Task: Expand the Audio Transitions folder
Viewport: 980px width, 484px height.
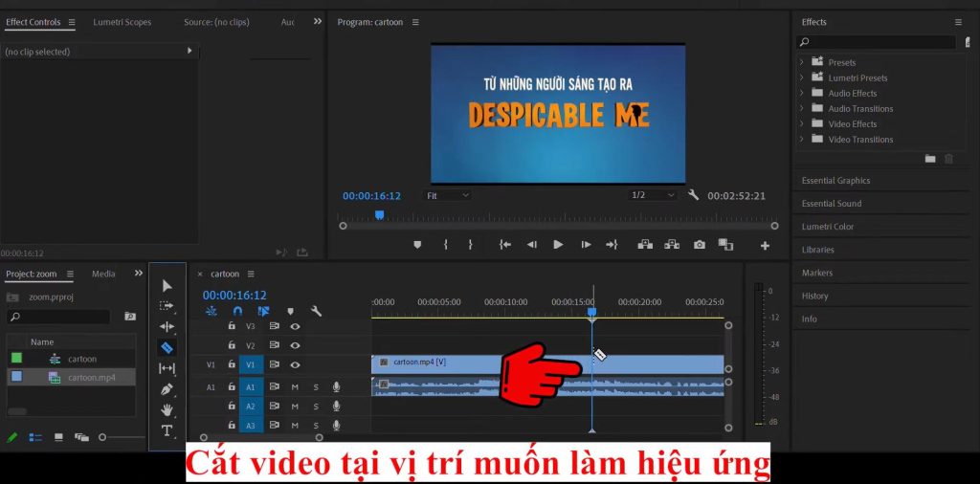Action: (x=802, y=108)
